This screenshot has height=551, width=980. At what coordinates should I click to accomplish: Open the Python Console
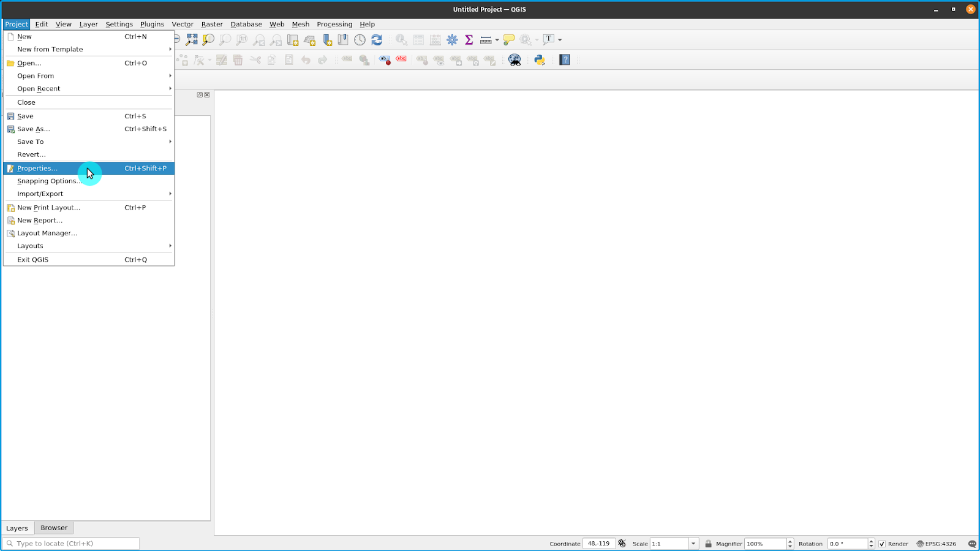point(540,59)
